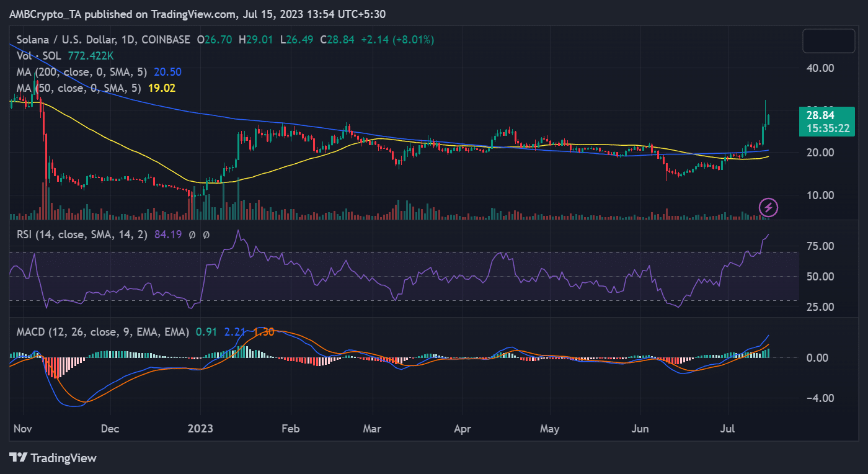Click the 40.00 price axis label
868x474 pixels.
[820, 68]
